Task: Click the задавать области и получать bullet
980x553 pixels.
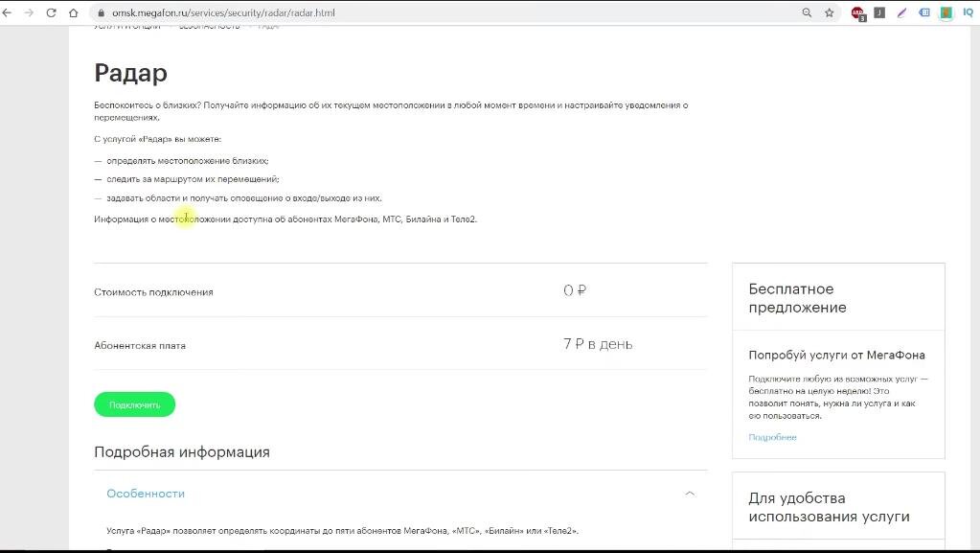Action: pos(243,198)
